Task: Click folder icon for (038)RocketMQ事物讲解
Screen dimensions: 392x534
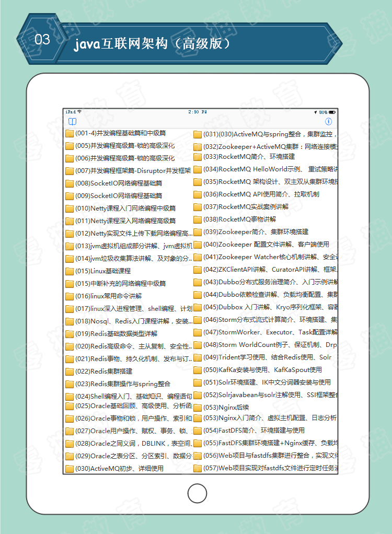Action: [x=198, y=219]
